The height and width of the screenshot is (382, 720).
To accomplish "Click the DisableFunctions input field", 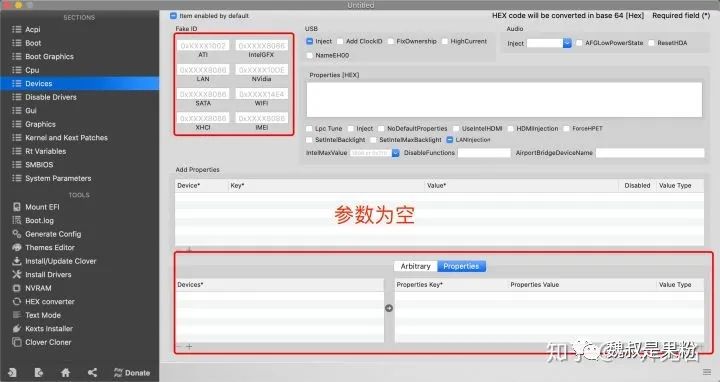I will pyautogui.click(x=484, y=153).
